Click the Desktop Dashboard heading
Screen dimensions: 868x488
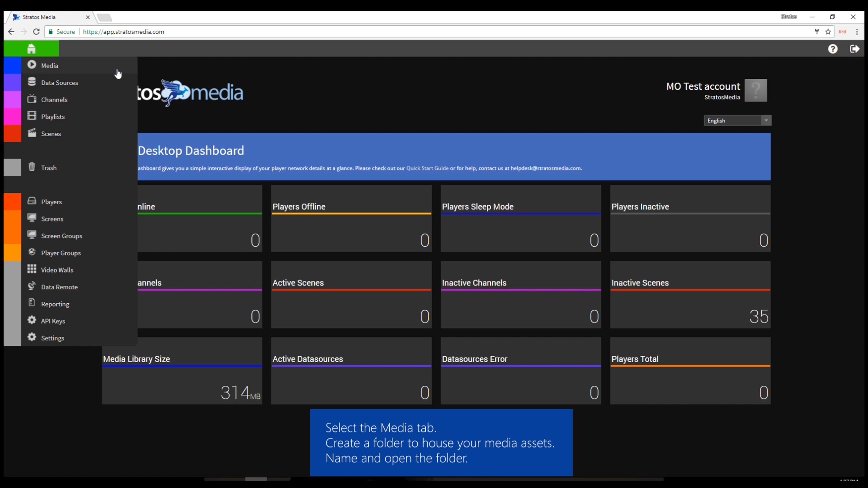coord(191,150)
